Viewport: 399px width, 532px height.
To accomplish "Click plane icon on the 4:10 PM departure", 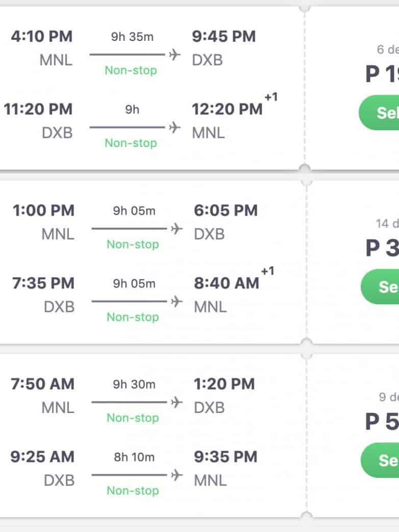I will pyautogui.click(x=175, y=55).
